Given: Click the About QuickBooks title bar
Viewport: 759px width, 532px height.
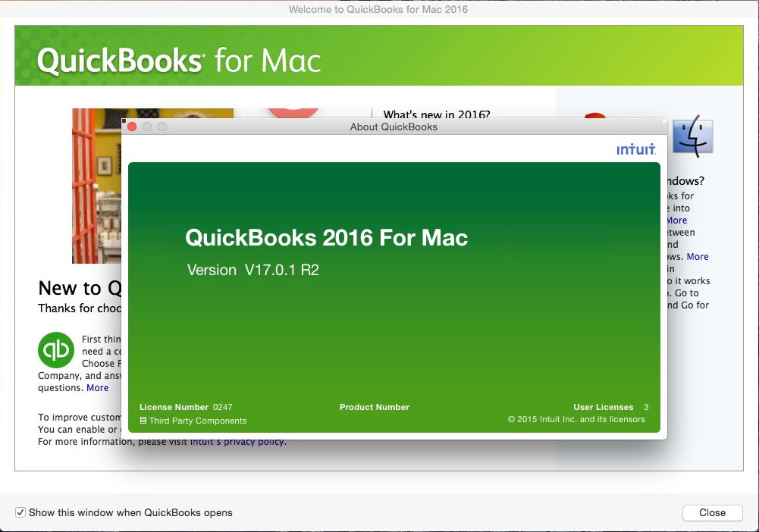Looking at the screenshot, I should [394, 127].
